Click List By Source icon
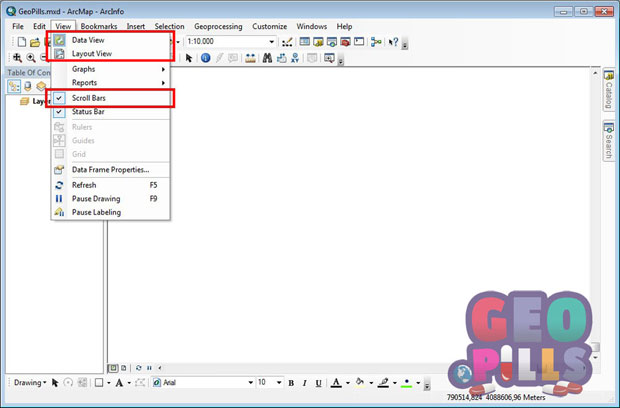Image resolution: width=620 pixels, height=408 pixels. pos(27,86)
